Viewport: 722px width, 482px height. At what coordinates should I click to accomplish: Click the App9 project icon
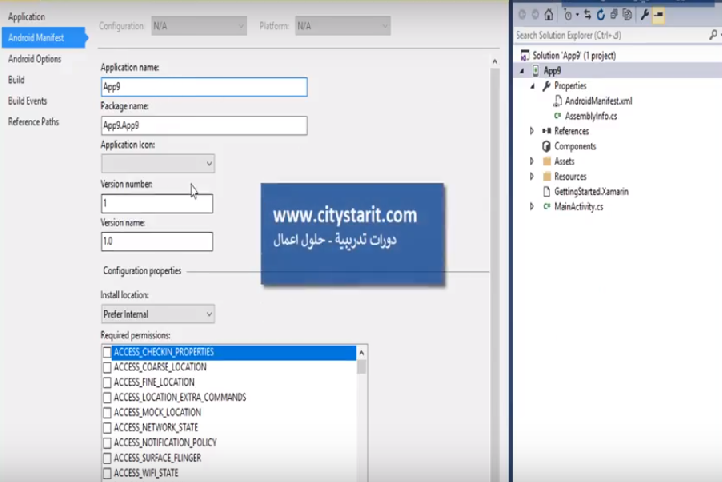tap(536, 70)
